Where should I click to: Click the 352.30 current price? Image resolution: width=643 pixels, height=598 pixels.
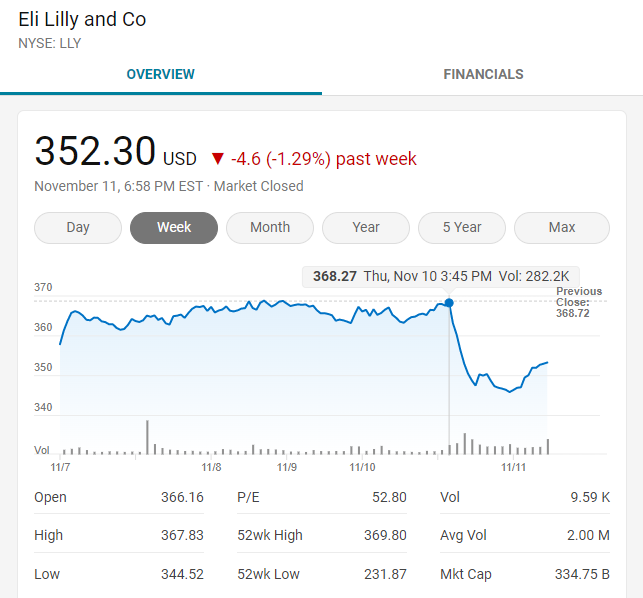coord(95,151)
